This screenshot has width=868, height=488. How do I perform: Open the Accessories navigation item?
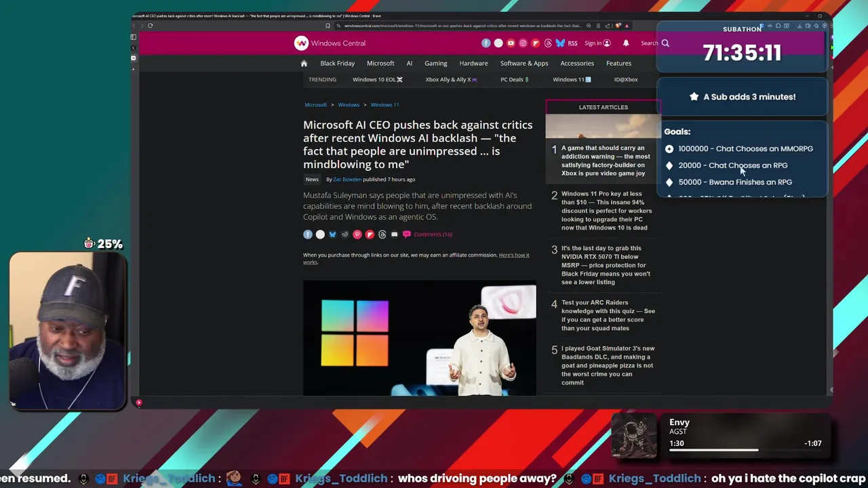[577, 63]
